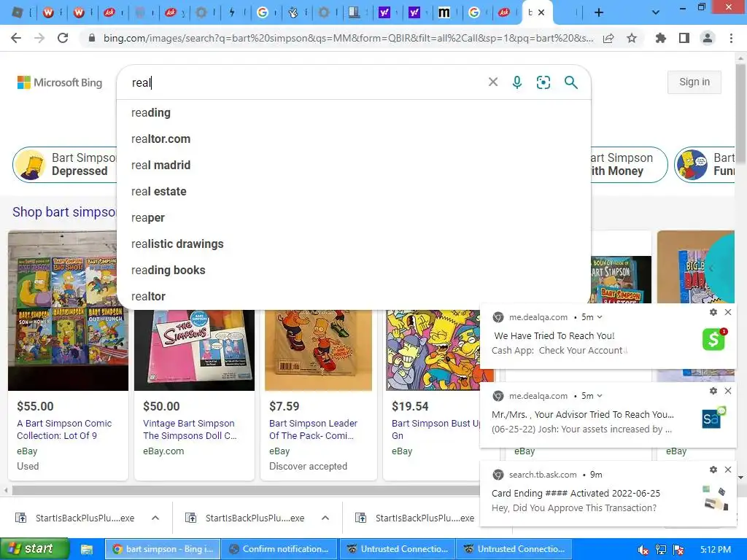Open 'A Bart Simpson Comic Collection' link
Screen dimensions: 747x560
click(x=64, y=429)
